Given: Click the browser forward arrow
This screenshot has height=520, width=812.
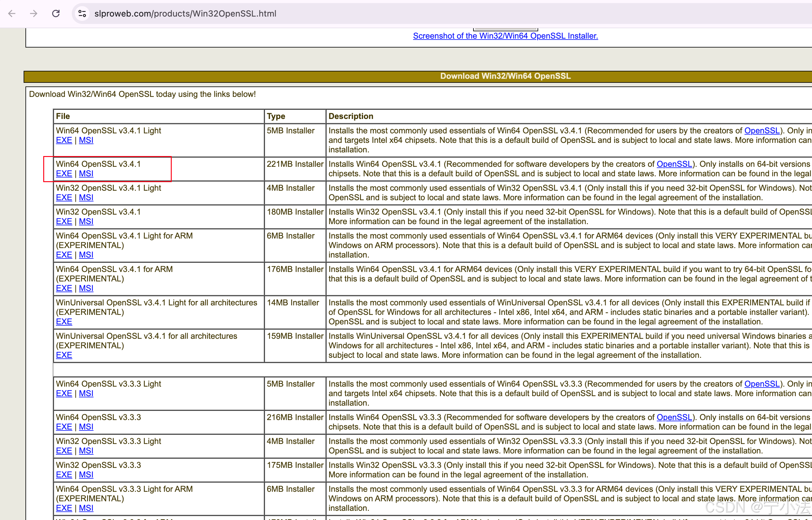Looking at the screenshot, I should click(33, 13).
